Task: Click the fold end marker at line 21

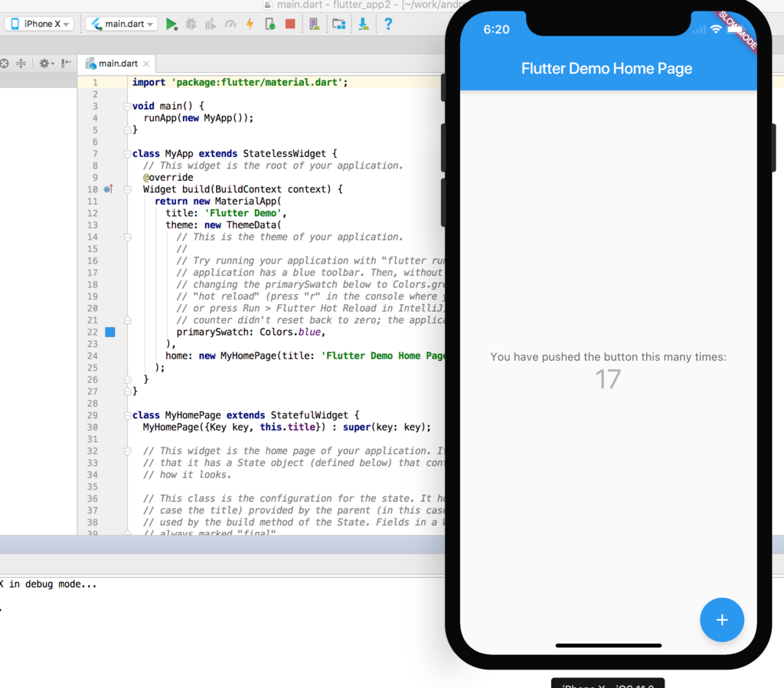Action: (x=127, y=320)
